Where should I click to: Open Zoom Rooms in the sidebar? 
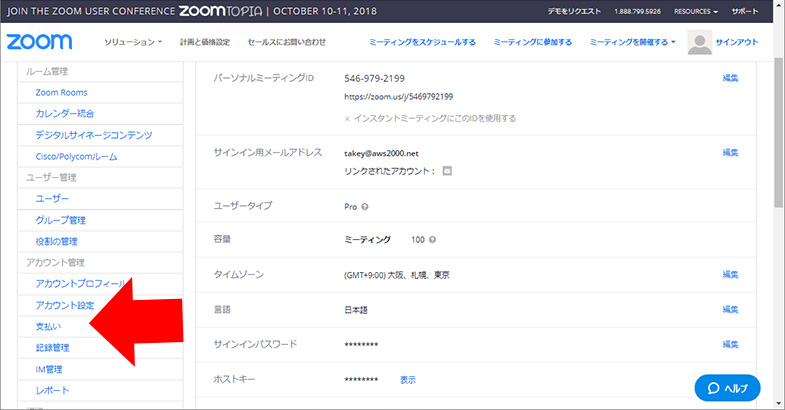coord(62,92)
